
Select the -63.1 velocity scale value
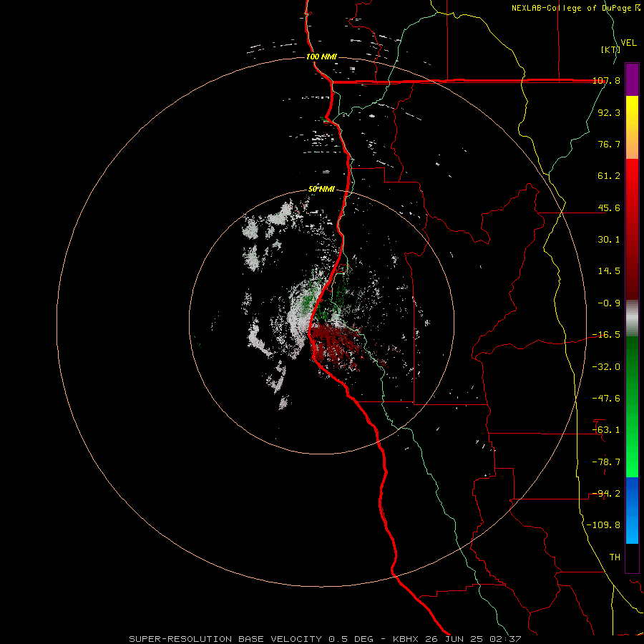606,430
